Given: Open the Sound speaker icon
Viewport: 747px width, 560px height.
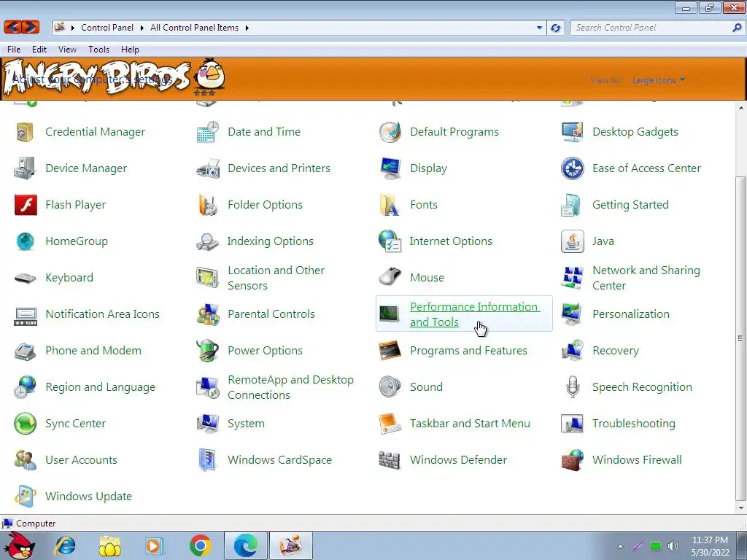Looking at the screenshot, I should 390,387.
